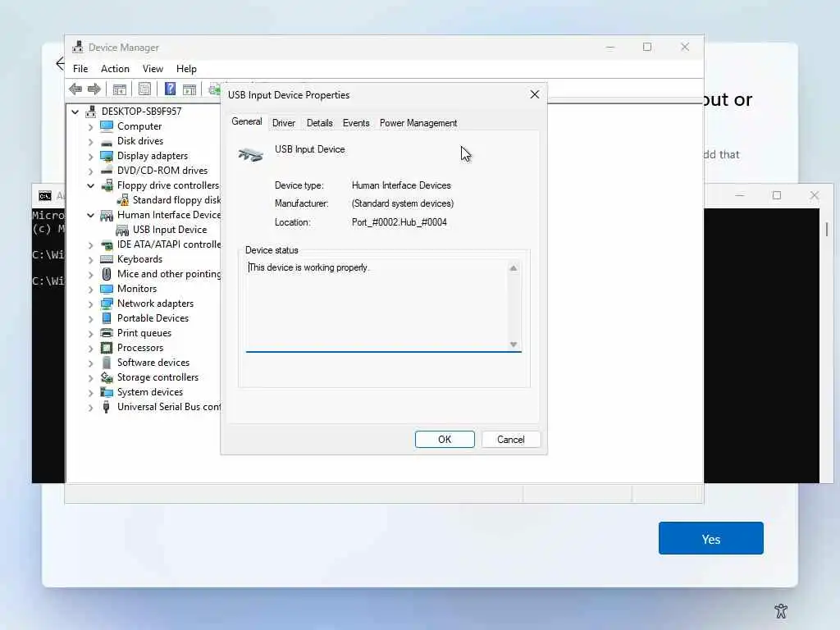Click the Device Manager title bar icon
Screen dimensions: 840x630
[x=78, y=47]
